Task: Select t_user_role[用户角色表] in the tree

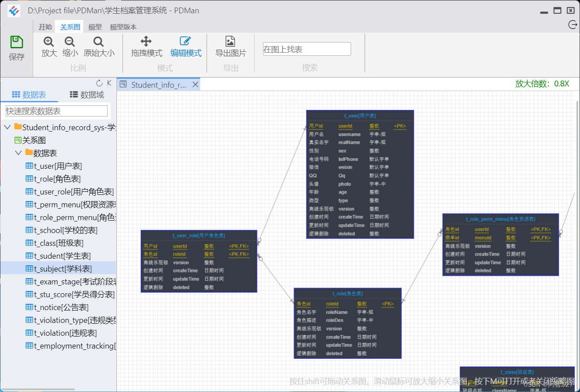Action: point(70,192)
